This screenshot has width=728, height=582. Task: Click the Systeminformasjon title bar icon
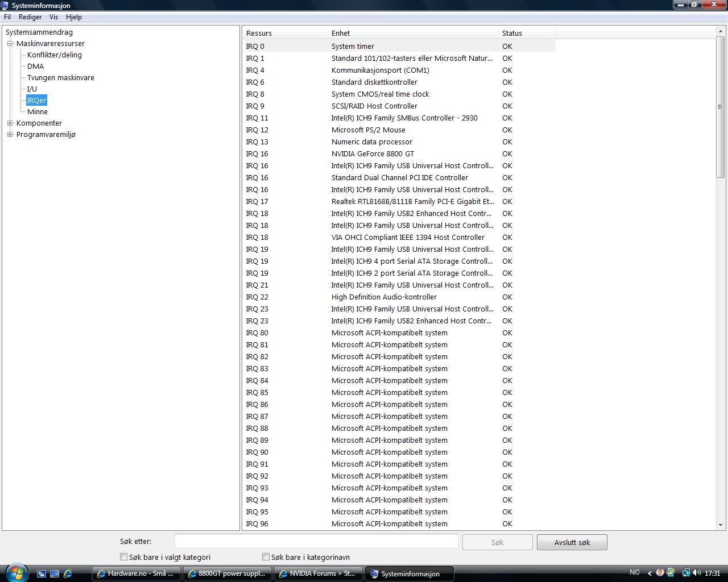click(x=5, y=5)
